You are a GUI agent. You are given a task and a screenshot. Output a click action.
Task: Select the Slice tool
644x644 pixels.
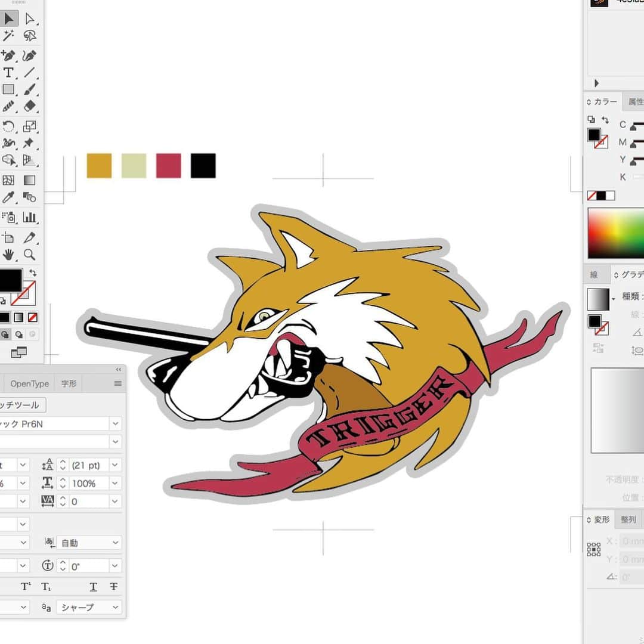coord(30,237)
